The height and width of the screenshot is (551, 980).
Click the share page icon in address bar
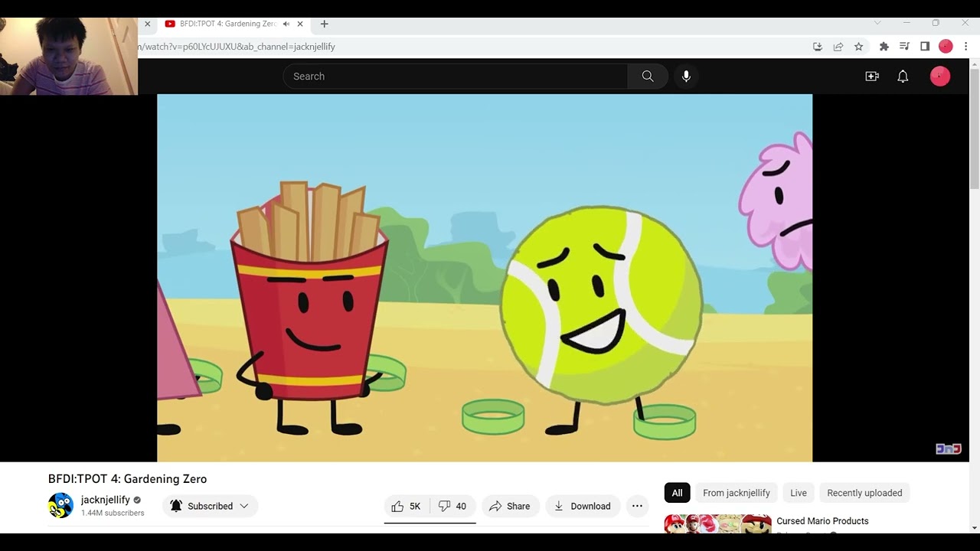coord(838,47)
